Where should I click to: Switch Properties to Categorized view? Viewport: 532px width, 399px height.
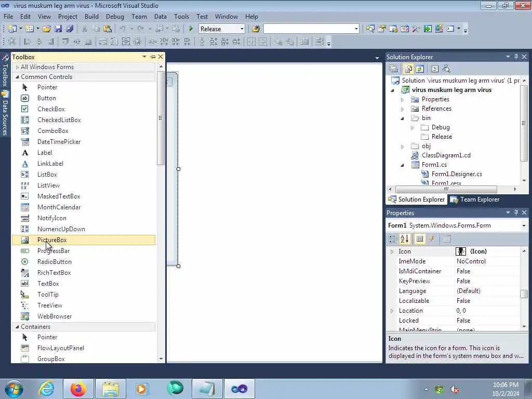(393, 239)
